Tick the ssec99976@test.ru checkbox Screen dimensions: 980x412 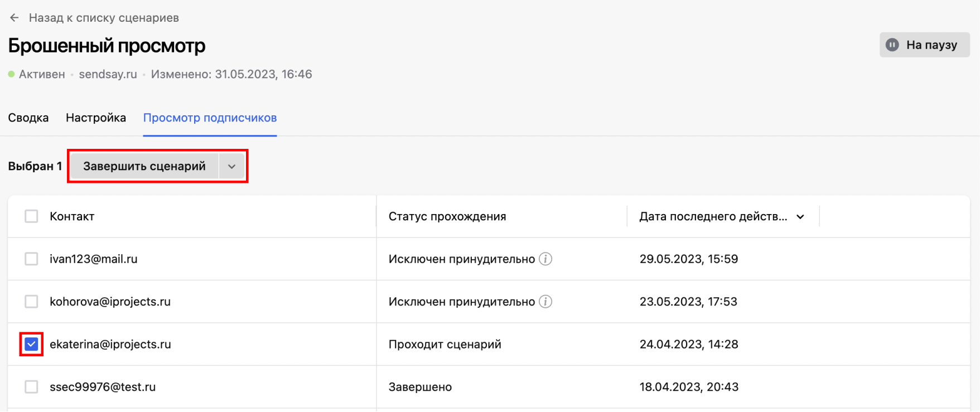(31, 387)
